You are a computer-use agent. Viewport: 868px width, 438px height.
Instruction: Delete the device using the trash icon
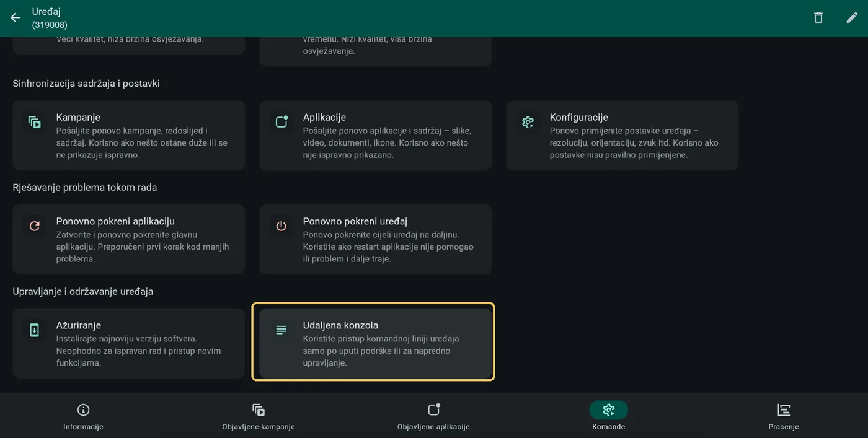pyautogui.click(x=818, y=18)
